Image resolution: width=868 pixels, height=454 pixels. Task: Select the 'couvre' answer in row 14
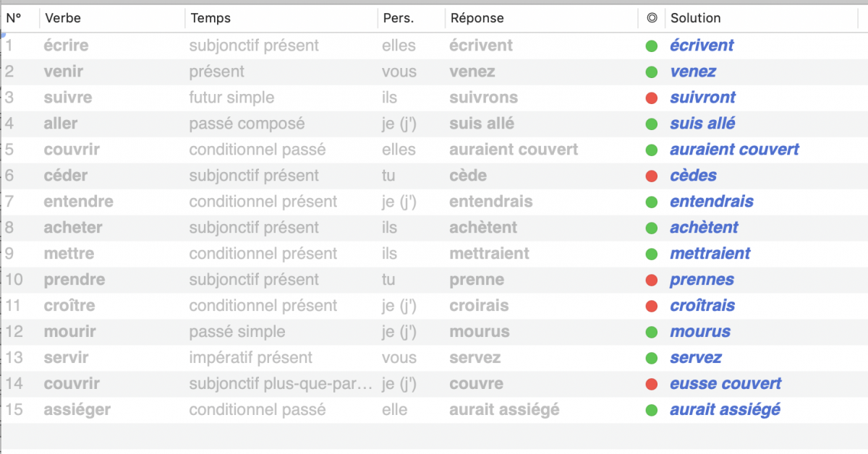(x=476, y=384)
